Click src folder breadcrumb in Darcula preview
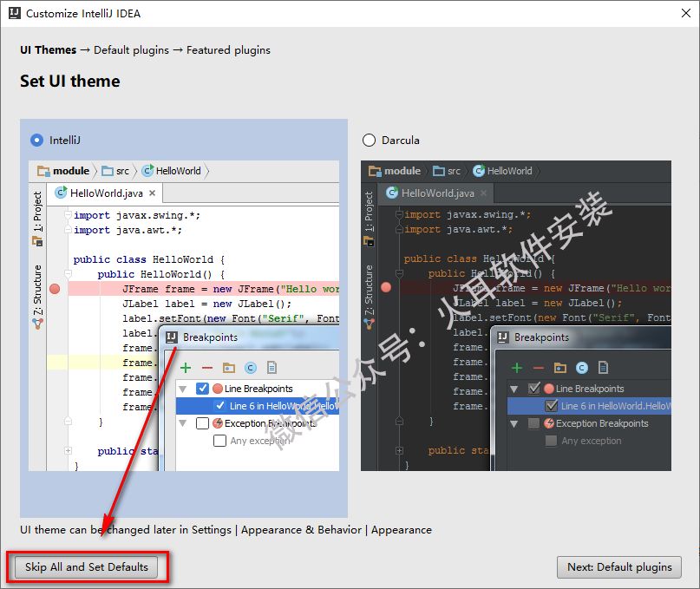The height and width of the screenshot is (589, 700). point(447,171)
